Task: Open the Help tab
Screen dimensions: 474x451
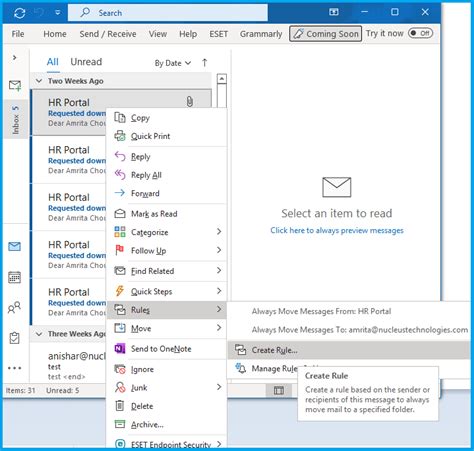Action: (x=188, y=34)
